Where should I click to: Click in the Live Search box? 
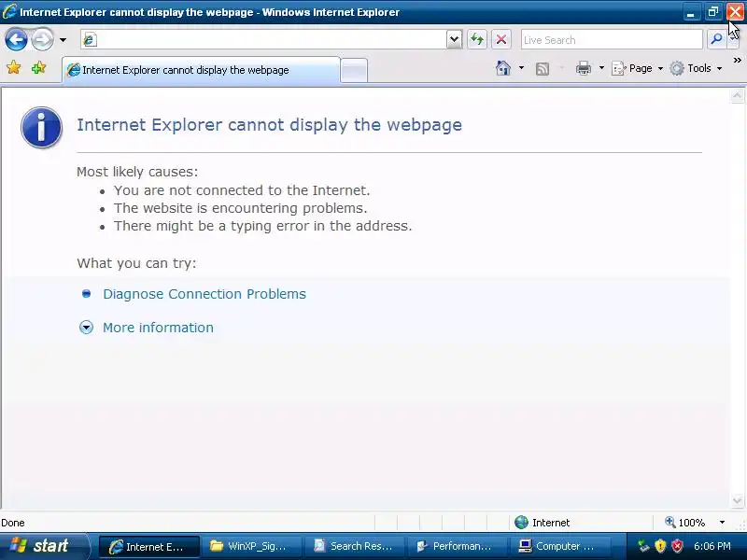[612, 40]
